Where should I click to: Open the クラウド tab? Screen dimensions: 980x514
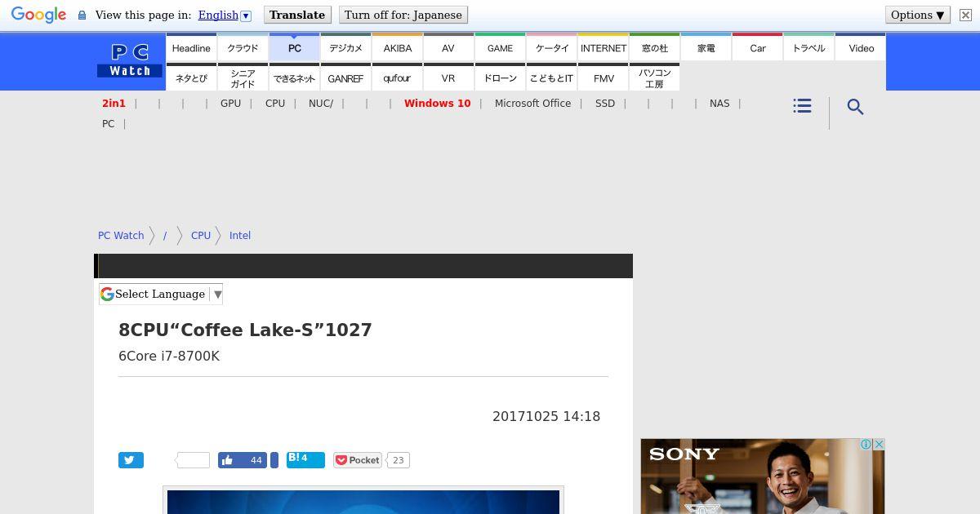coord(243,47)
